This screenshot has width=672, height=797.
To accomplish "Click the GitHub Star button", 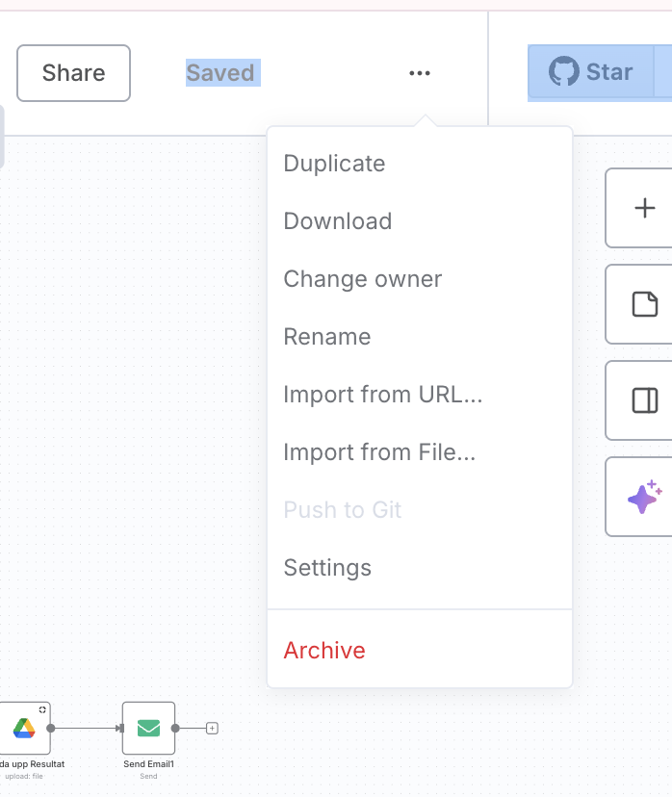I will (590, 72).
